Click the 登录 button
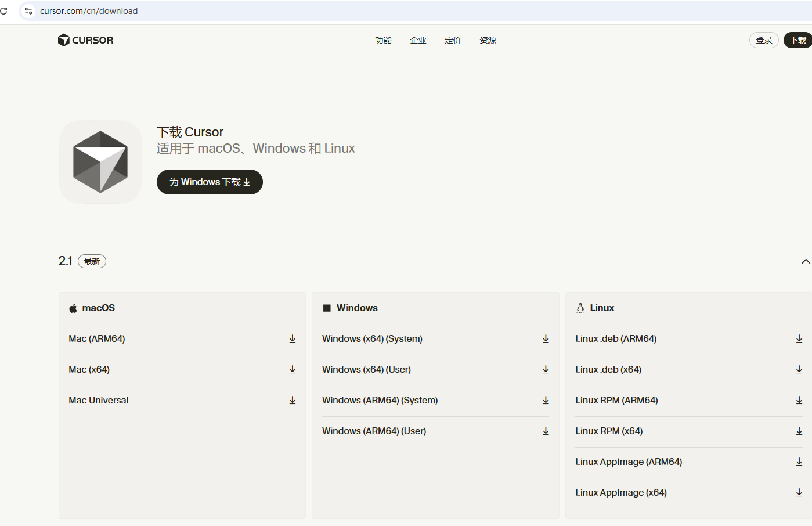The image size is (812, 526). 764,40
